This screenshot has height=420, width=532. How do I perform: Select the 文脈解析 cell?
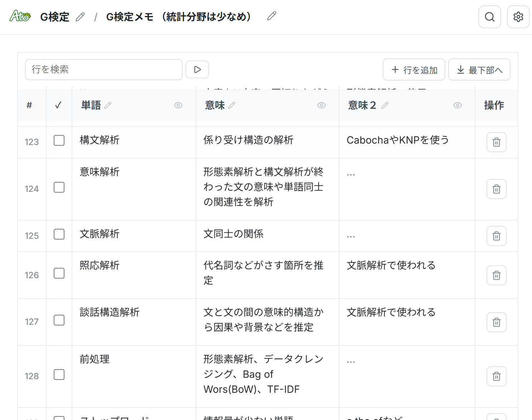tap(134, 236)
